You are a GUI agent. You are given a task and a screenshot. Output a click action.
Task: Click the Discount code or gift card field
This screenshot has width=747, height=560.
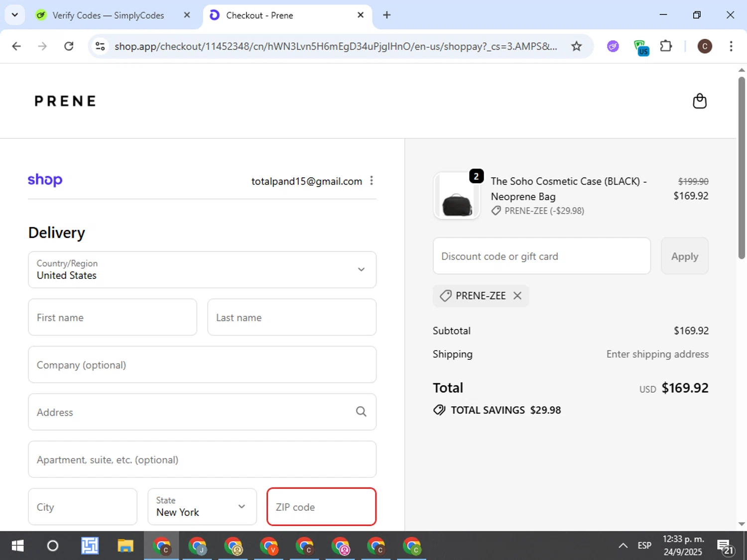click(x=542, y=256)
